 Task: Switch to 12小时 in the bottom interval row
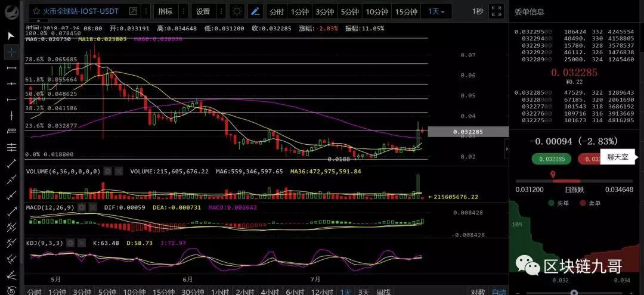pos(322,291)
